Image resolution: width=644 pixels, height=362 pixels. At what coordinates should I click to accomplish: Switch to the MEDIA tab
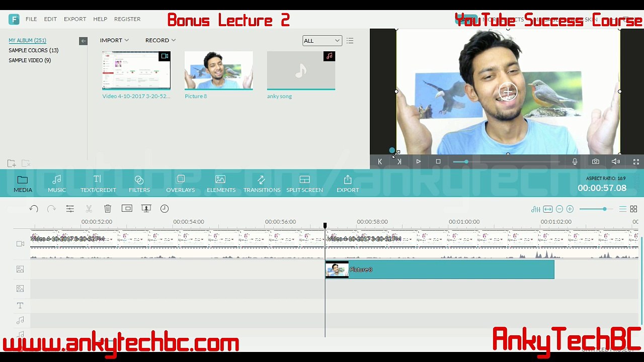click(23, 184)
